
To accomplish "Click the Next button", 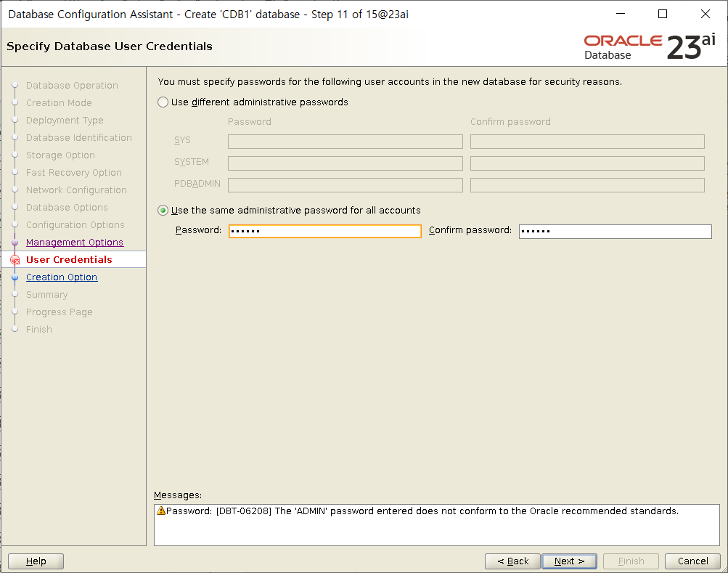I will click(569, 561).
